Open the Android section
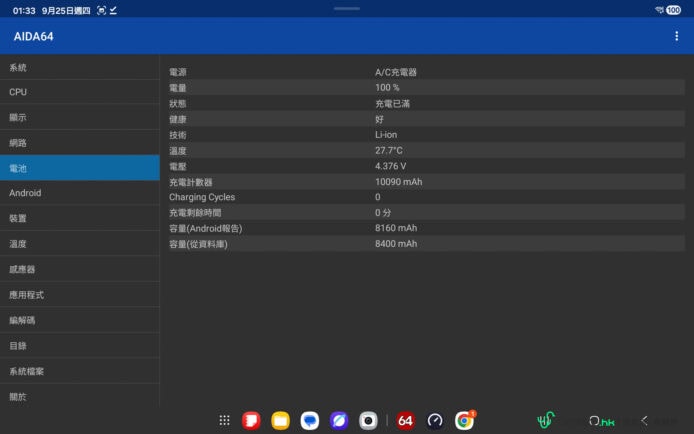 pos(80,193)
